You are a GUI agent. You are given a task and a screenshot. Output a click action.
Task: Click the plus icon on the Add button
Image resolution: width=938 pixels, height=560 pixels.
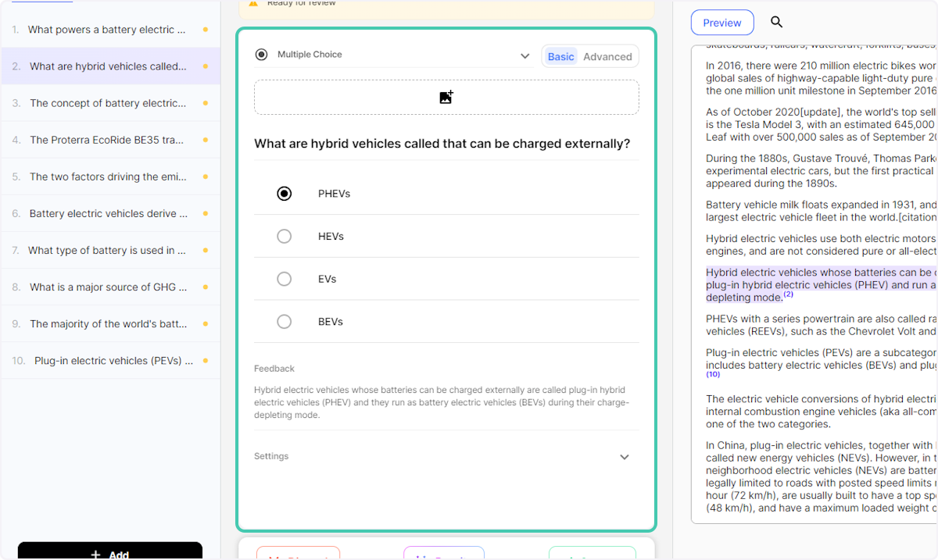pyautogui.click(x=96, y=554)
